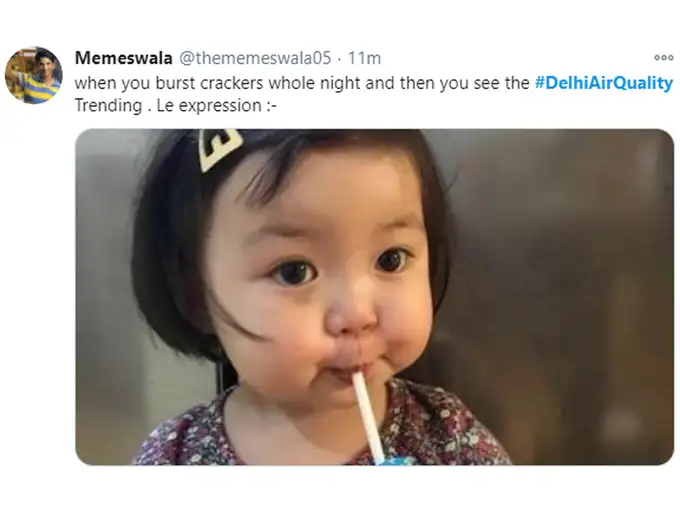Open Memeswala's profile picture avatar
The width and height of the screenshot is (680, 510).
click(x=33, y=75)
